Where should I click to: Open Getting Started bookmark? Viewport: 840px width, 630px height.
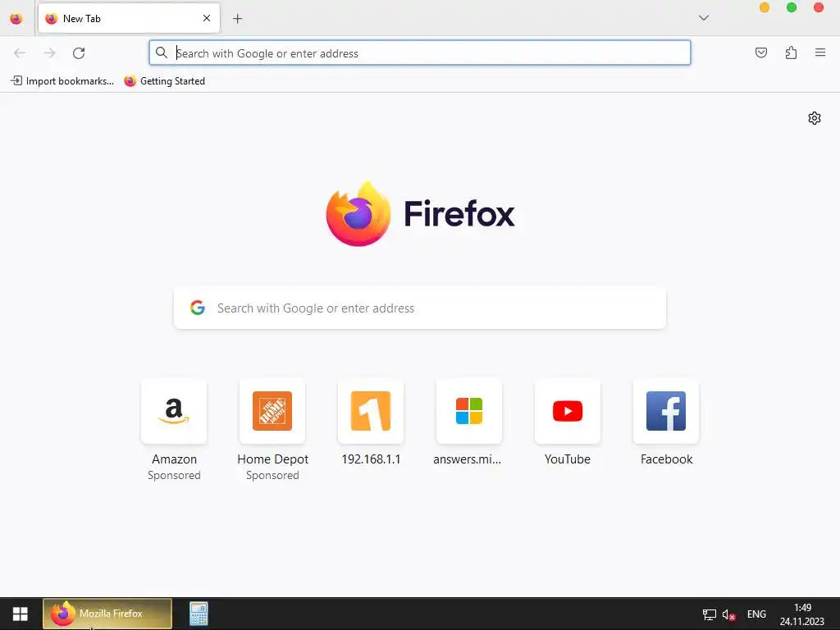click(x=164, y=81)
